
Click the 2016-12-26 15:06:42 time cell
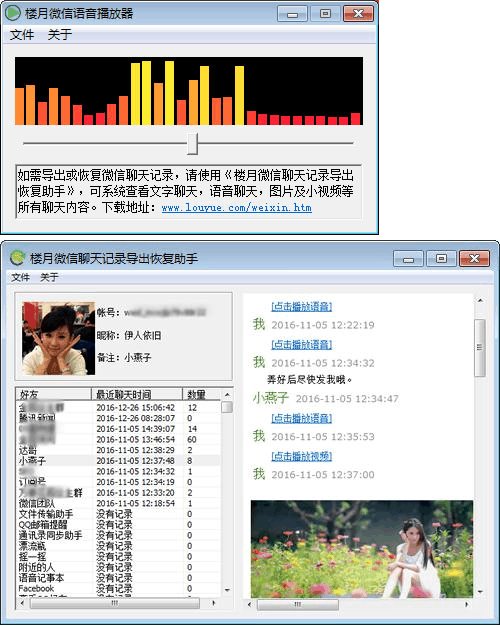[x=135, y=407]
